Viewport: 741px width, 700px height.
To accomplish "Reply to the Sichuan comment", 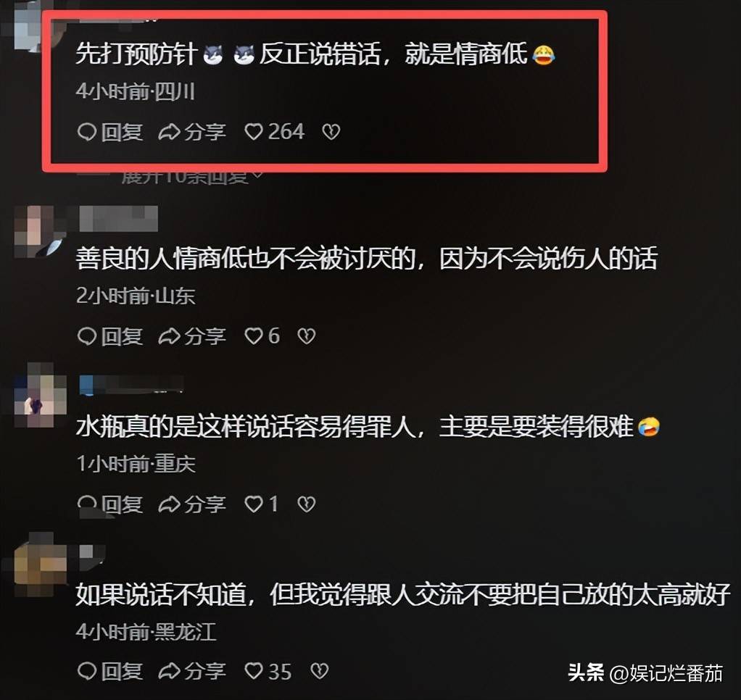I will point(109,132).
